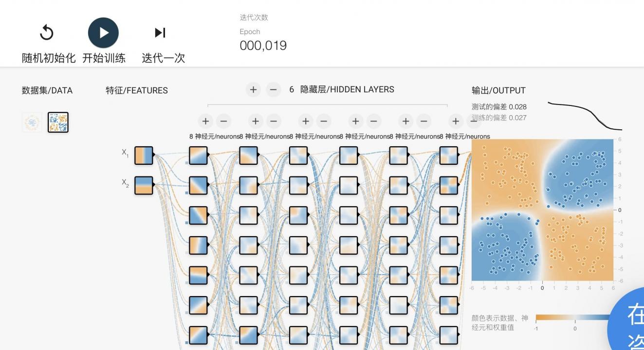Viewport: 644px width, 350px height.
Task: Remove a neuron from fourth hidden layer
Action: (x=373, y=121)
